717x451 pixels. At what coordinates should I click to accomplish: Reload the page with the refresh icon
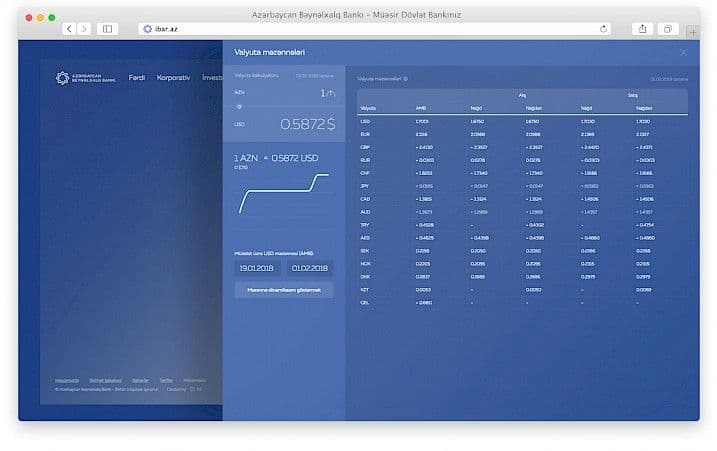(x=603, y=29)
